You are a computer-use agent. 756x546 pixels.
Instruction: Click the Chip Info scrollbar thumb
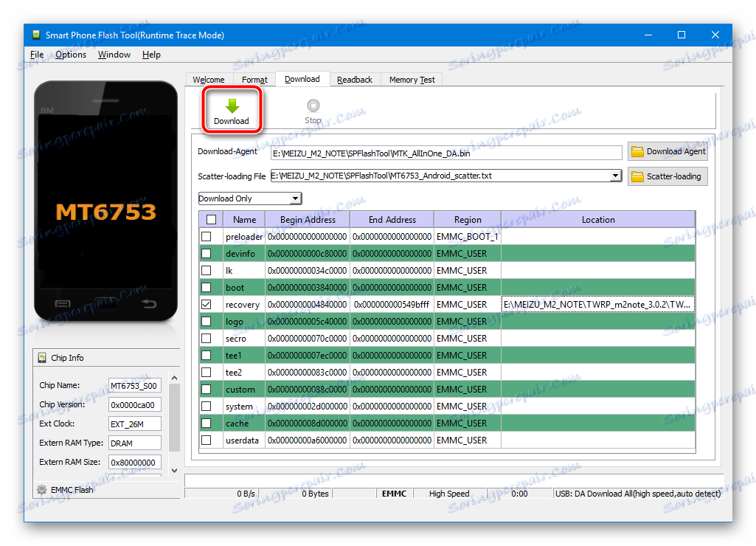[175, 418]
